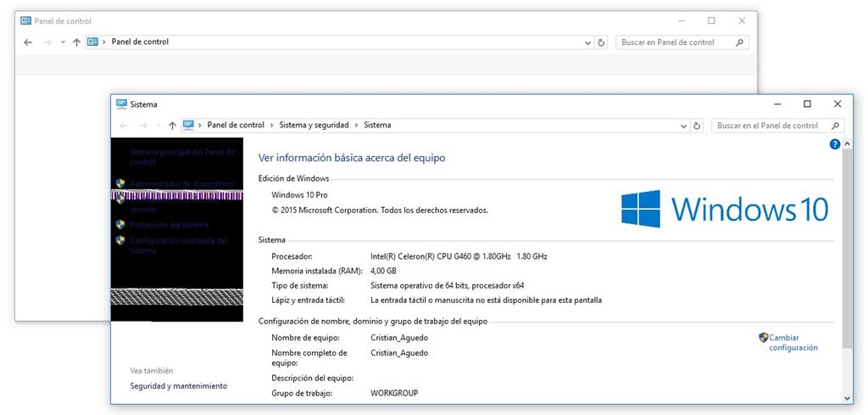Screen dimensions: 868x415
Task: Select the 'Sistema' breadcrumb segment
Action: point(377,126)
